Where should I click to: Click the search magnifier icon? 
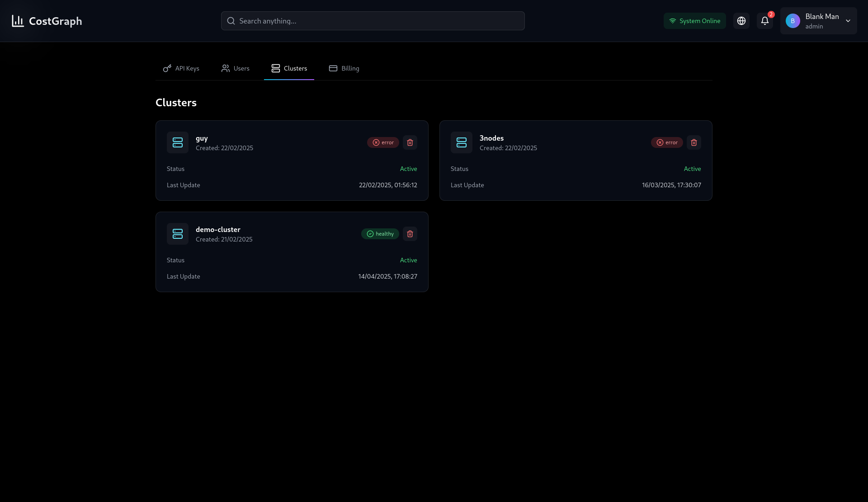(x=231, y=21)
